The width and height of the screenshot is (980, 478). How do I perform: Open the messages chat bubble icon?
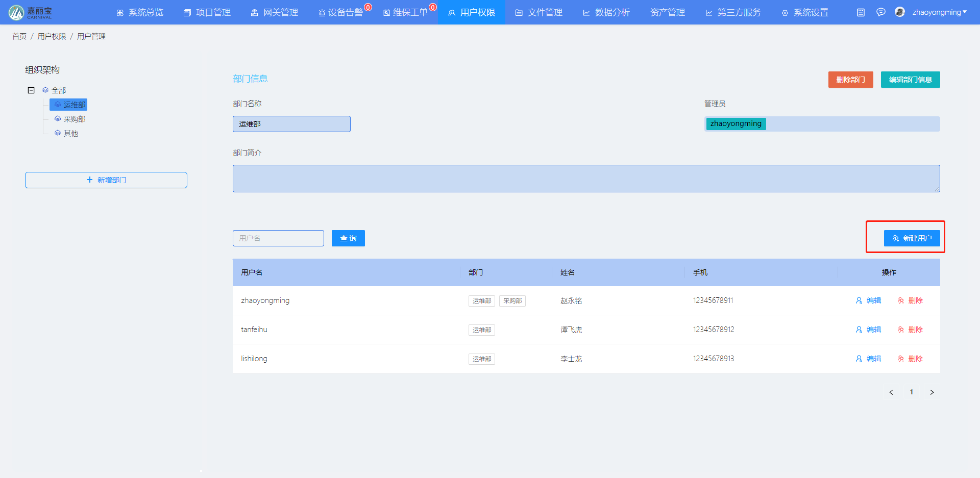tap(880, 12)
